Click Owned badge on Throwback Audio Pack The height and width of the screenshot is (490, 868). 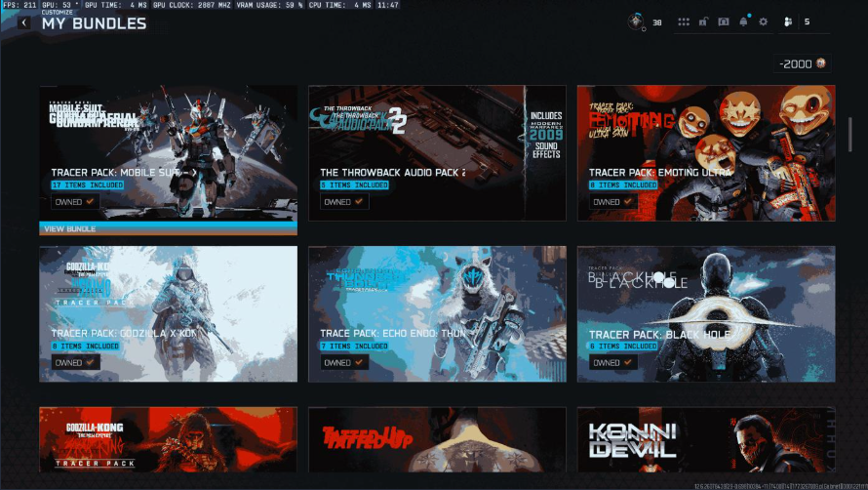tap(344, 202)
